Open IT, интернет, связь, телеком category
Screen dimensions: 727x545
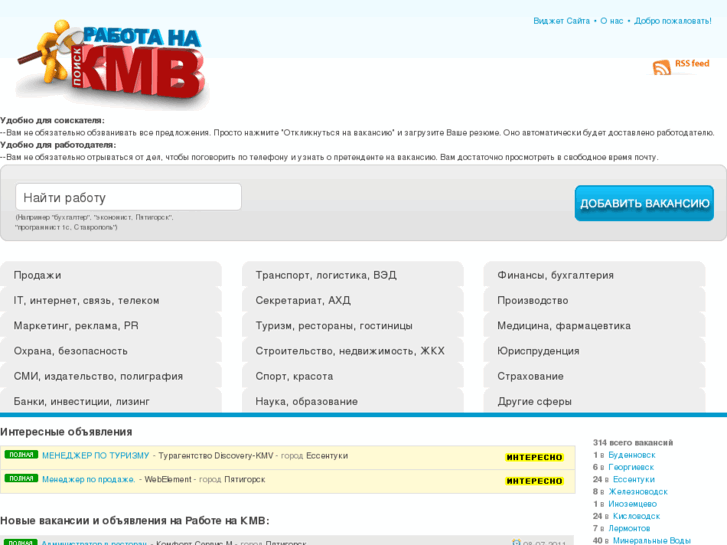click(111, 300)
